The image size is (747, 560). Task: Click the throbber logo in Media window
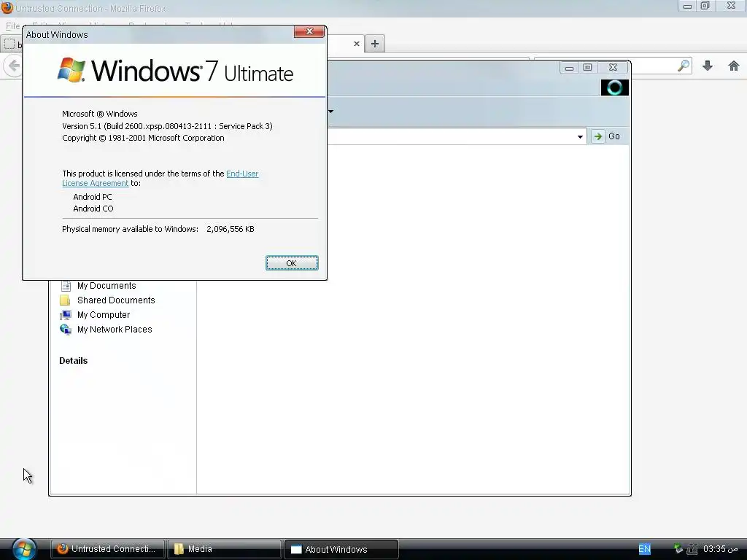click(614, 87)
